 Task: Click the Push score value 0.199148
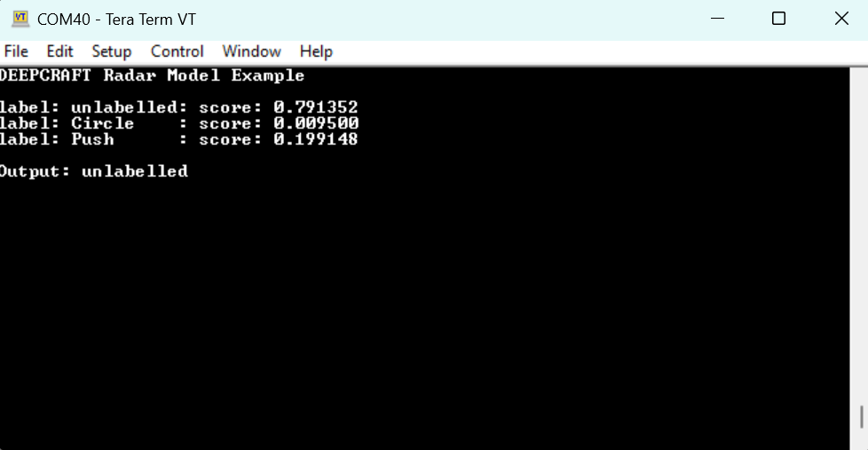[315, 139]
